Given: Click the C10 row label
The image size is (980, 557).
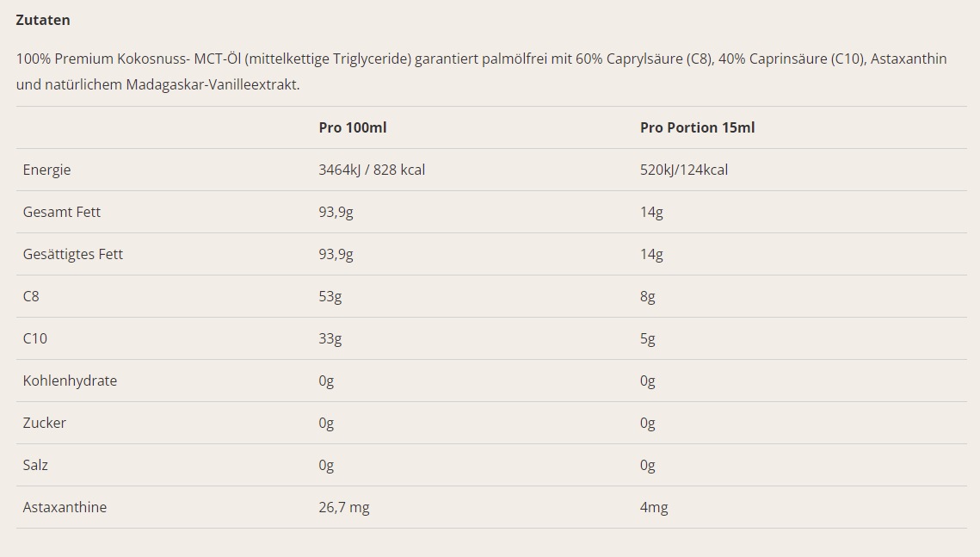Looking at the screenshot, I should coord(35,339).
